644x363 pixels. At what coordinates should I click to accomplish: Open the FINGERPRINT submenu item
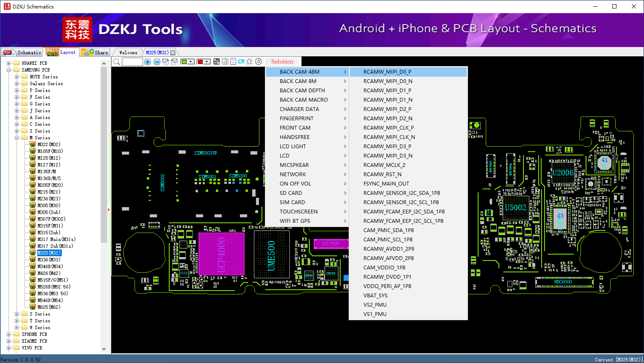[x=296, y=119]
